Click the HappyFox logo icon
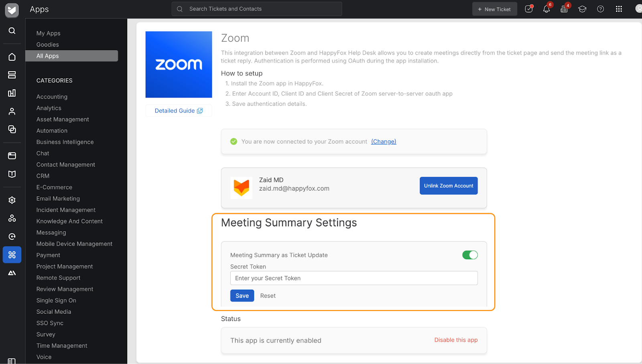Image resolution: width=642 pixels, height=364 pixels. coord(12,10)
